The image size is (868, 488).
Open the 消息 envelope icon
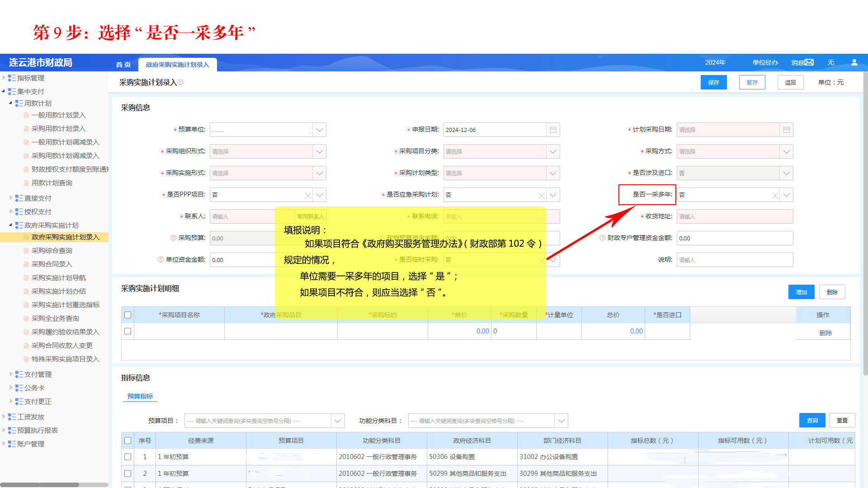click(x=809, y=62)
